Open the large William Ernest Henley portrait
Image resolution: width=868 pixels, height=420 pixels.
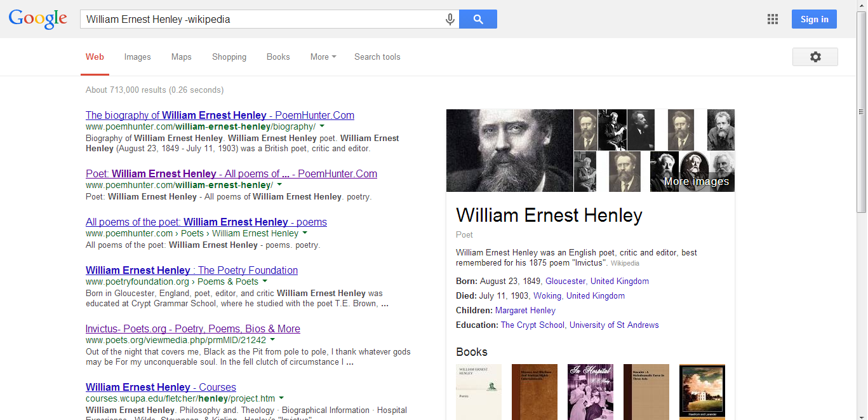coord(509,151)
